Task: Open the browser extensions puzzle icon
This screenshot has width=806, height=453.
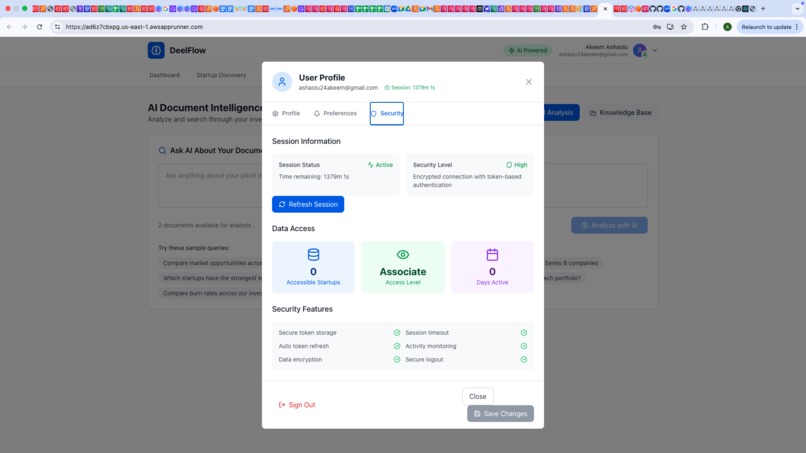Action: pos(705,27)
